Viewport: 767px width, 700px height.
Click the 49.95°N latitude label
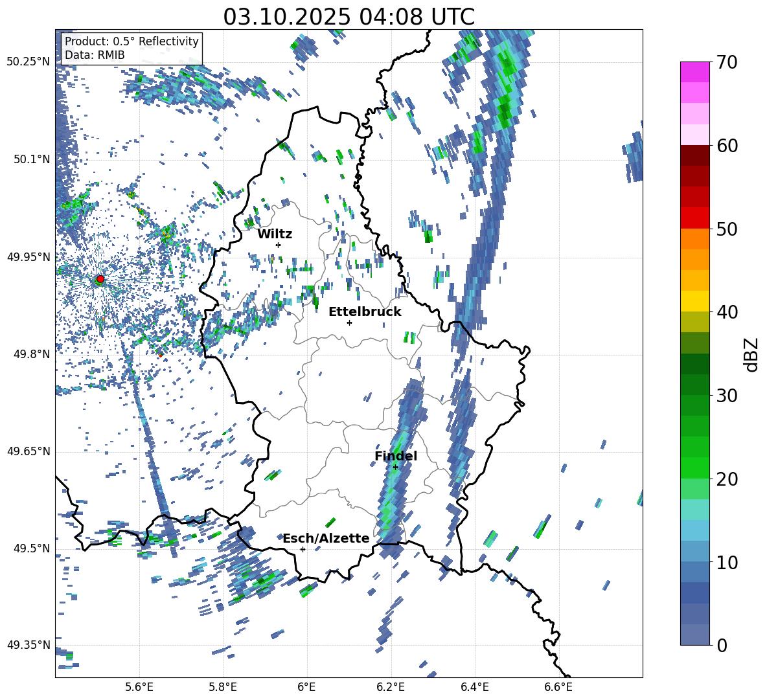(x=29, y=256)
